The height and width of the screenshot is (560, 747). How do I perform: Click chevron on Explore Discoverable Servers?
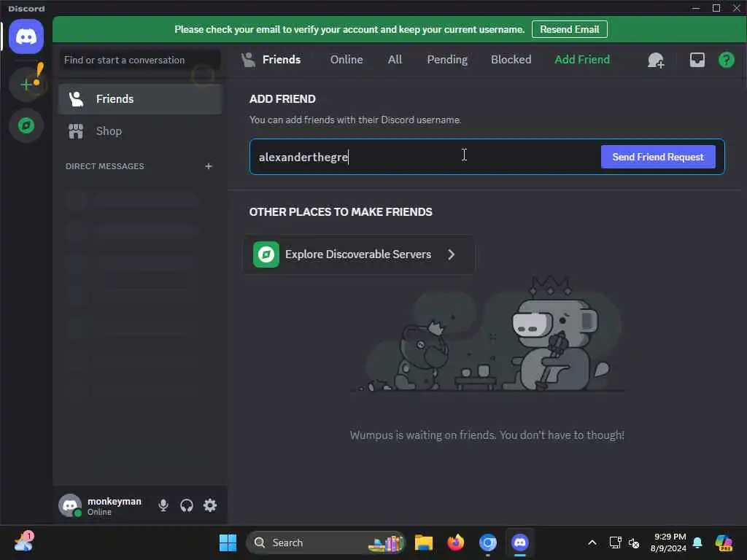(451, 254)
